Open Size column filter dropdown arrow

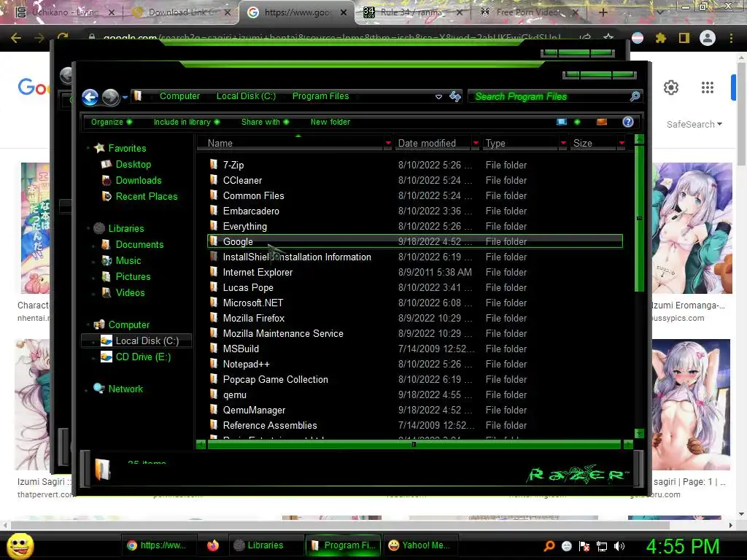click(622, 144)
